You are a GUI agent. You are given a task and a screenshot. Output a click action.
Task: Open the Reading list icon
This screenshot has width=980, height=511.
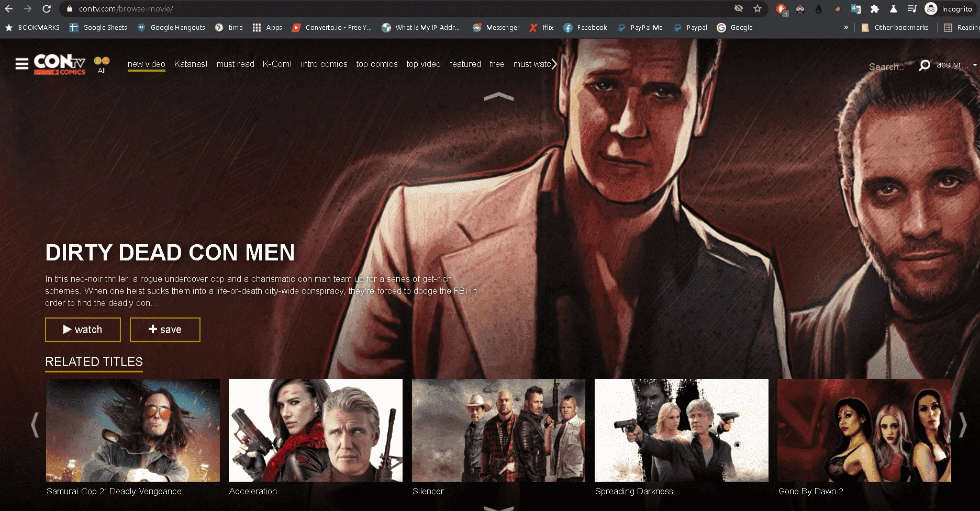tap(948, 28)
